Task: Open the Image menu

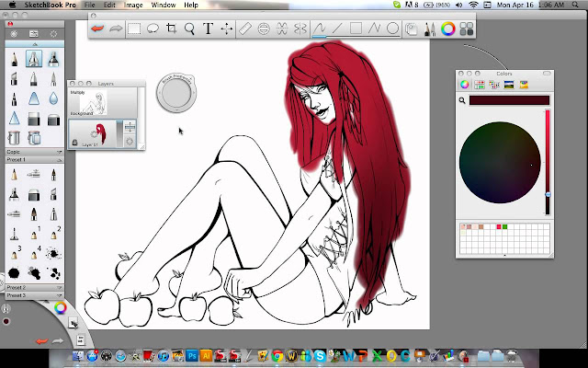Action: (x=133, y=5)
